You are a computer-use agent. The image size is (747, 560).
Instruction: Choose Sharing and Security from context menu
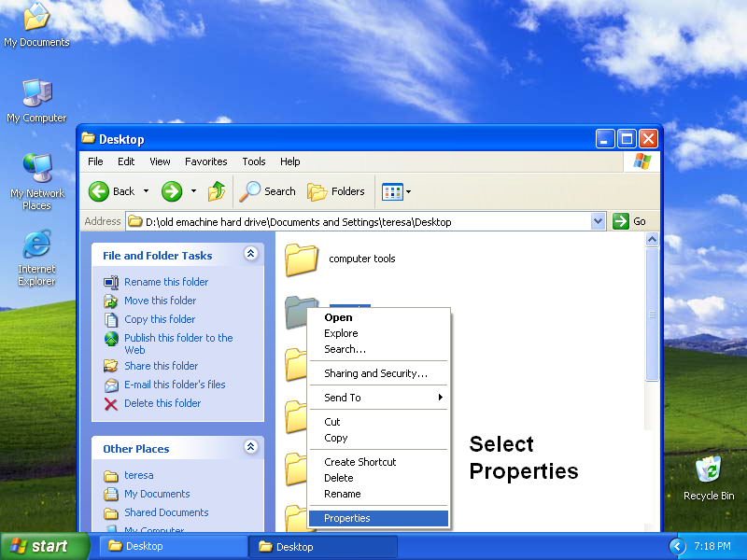point(377,371)
